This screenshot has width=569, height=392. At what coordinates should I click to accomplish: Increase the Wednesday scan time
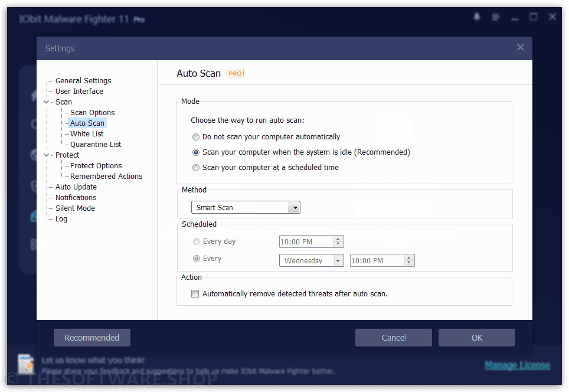click(408, 258)
